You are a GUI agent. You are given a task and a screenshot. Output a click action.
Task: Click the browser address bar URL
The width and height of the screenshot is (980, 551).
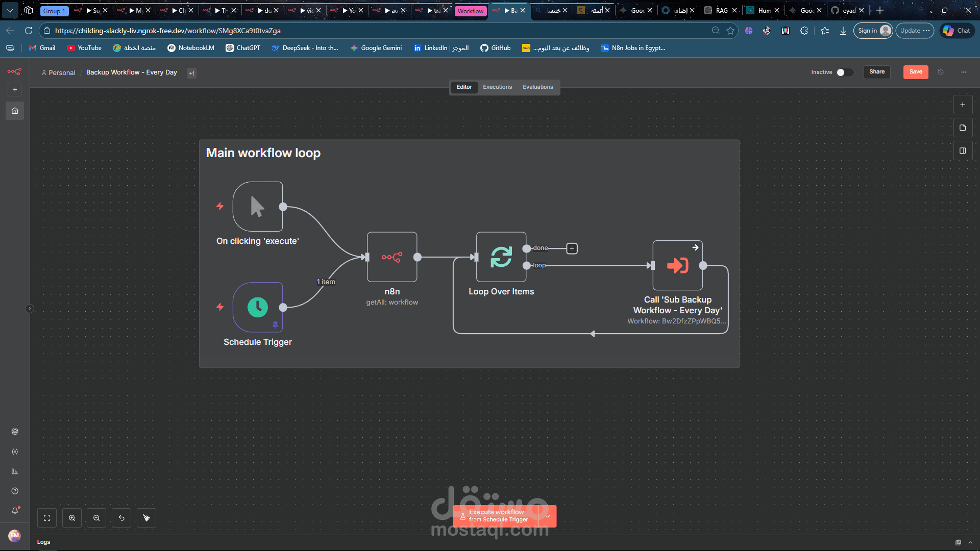point(168,31)
